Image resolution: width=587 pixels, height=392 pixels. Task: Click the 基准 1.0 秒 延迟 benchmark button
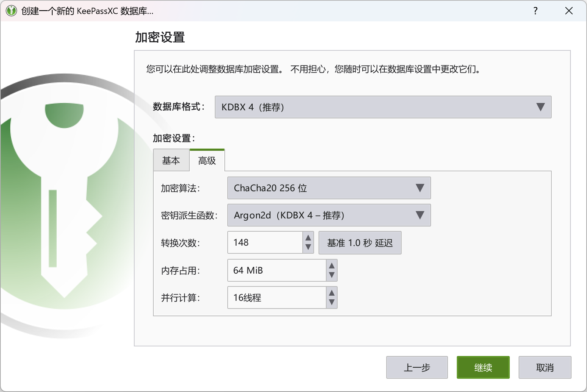(360, 243)
